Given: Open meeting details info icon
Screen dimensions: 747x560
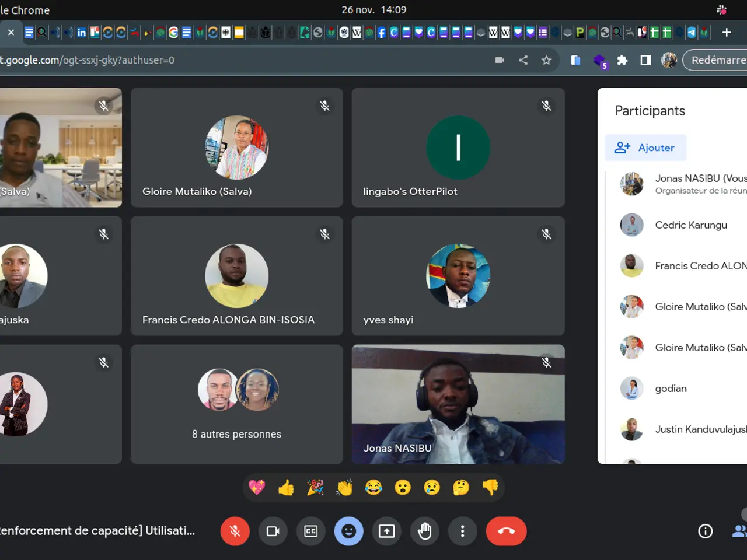Looking at the screenshot, I should coord(705,531).
